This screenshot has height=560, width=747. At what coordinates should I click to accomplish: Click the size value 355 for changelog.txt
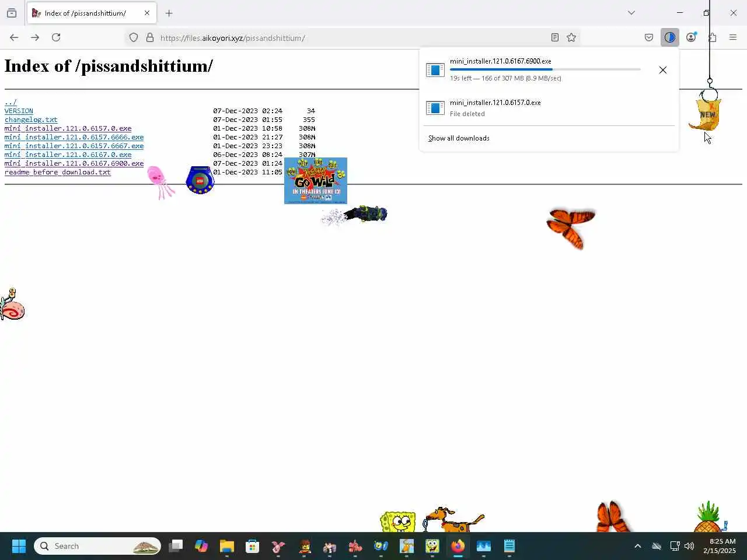coord(309,120)
